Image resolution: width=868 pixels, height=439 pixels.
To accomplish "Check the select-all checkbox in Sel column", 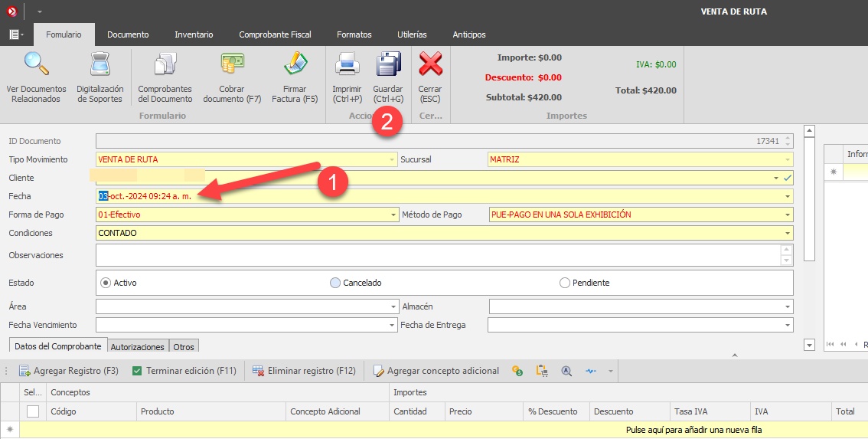I will [33, 411].
